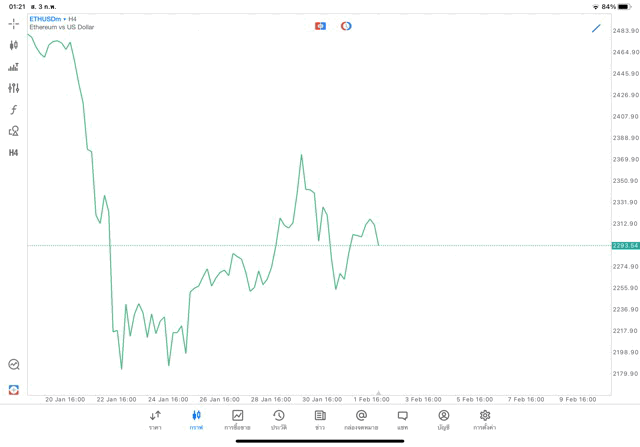640x447 pixels.
Task: Open the H4 timeframe selector
Action: pos(14,153)
